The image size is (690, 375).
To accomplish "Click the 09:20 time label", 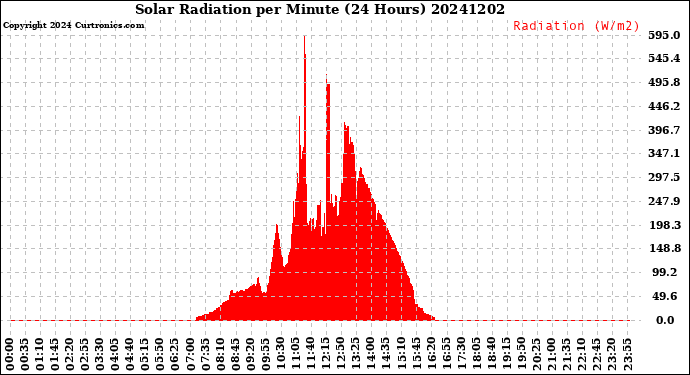I will click(251, 355).
